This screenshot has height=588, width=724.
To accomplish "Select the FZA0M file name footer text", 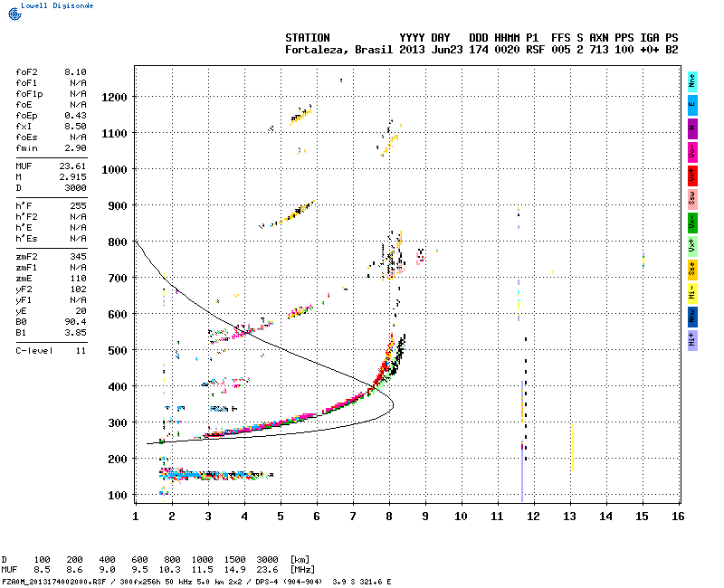I will pyautogui.click(x=54, y=582).
